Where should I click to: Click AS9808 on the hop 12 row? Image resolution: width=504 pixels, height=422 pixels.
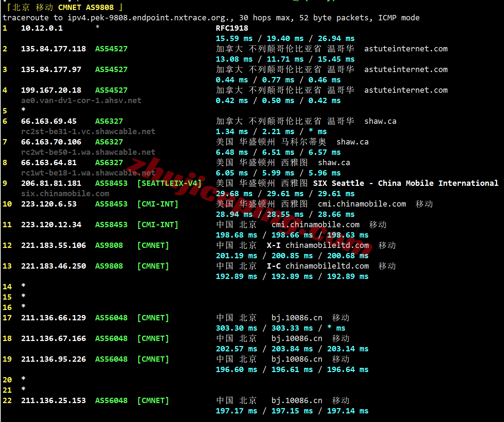coord(109,245)
